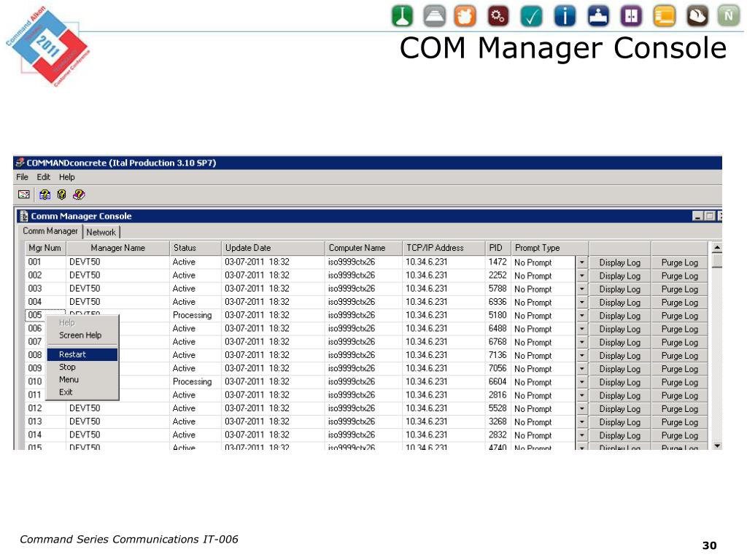Click Purge Log for manager 014
747x560 pixels.
[x=679, y=436]
